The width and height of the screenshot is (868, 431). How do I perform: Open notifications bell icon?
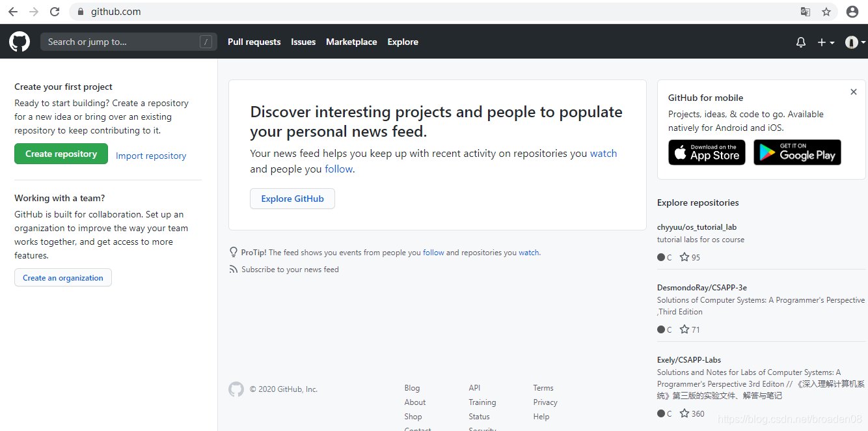click(801, 42)
